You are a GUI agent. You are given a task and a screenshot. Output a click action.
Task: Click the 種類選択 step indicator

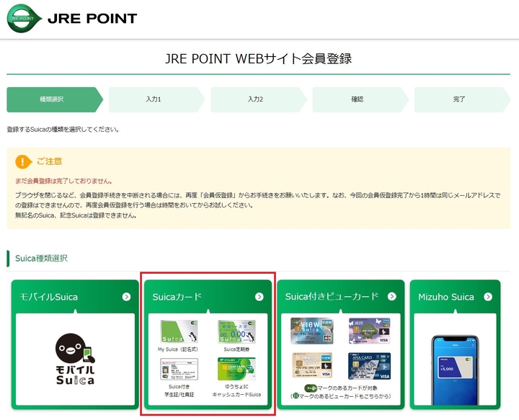(x=55, y=99)
